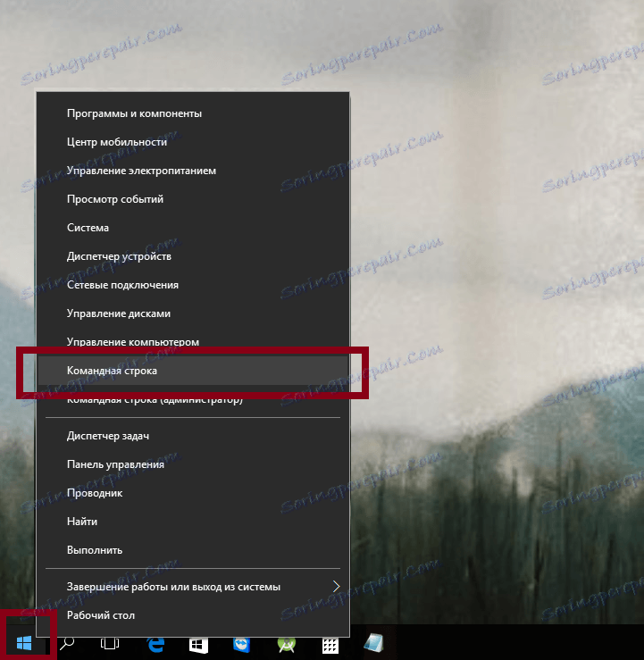This screenshot has width=644, height=660.
Task: Launch Microsoft Edge from the taskbar
Action: coord(155,644)
